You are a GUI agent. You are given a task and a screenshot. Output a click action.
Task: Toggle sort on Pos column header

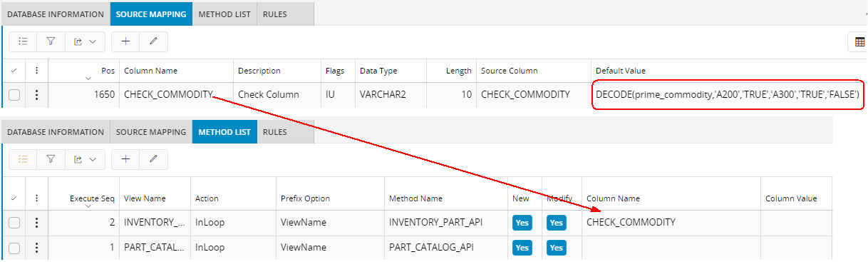[x=83, y=71]
